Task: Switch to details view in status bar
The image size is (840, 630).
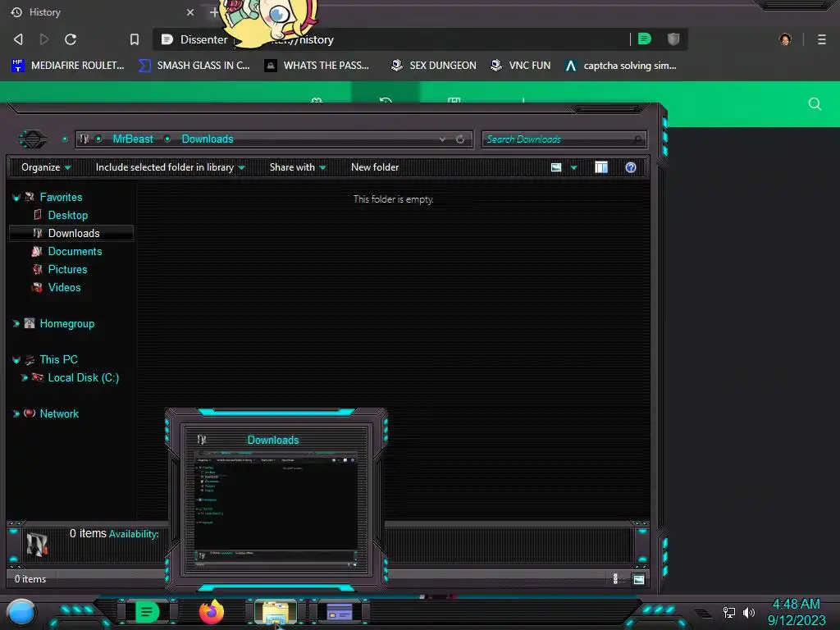Action: pyautogui.click(x=615, y=578)
